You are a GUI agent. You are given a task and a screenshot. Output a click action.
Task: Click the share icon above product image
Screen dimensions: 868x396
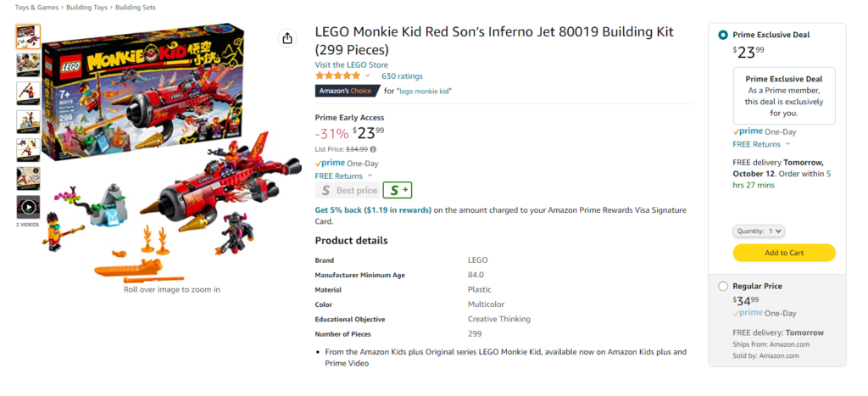(x=287, y=38)
